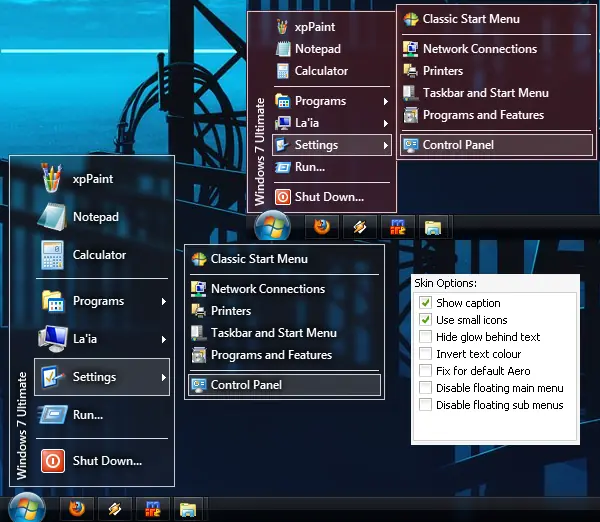Click the colorful blocks icon on the bottom taskbar
This screenshot has height=522, width=600.
pyautogui.click(x=152, y=510)
